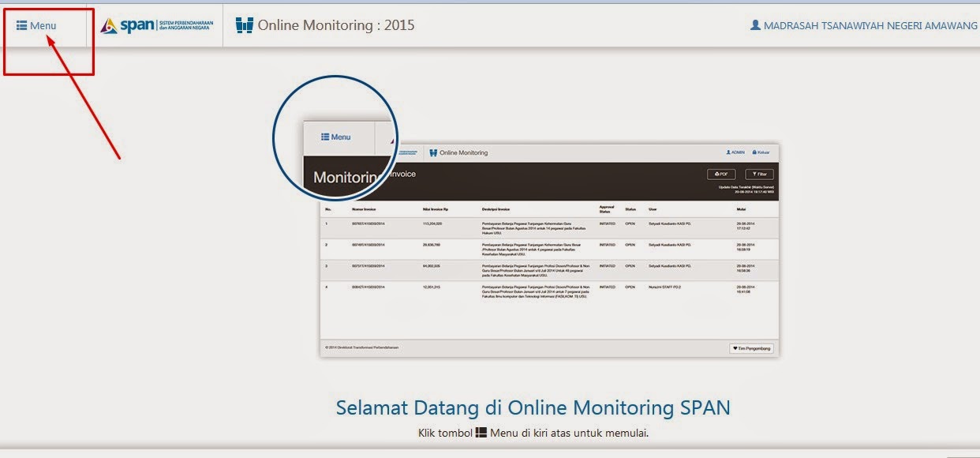
Task: Click the lock icon next to Keluar
Action: click(x=754, y=152)
